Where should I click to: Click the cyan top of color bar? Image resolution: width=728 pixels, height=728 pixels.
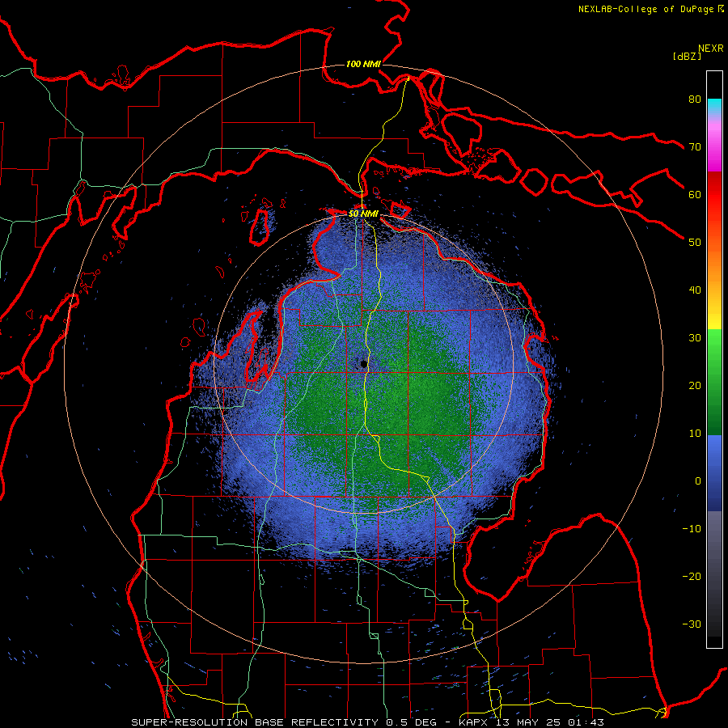[714, 106]
